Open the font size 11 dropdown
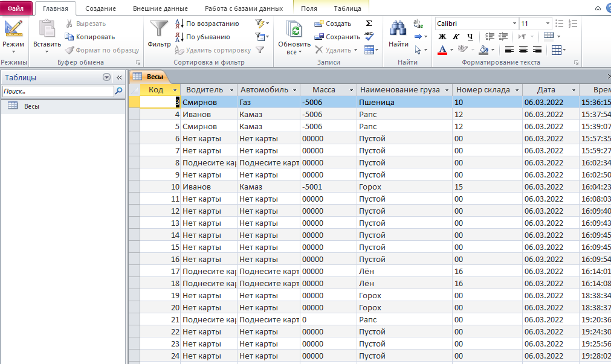This screenshot has height=364, width=611. tap(548, 24)
